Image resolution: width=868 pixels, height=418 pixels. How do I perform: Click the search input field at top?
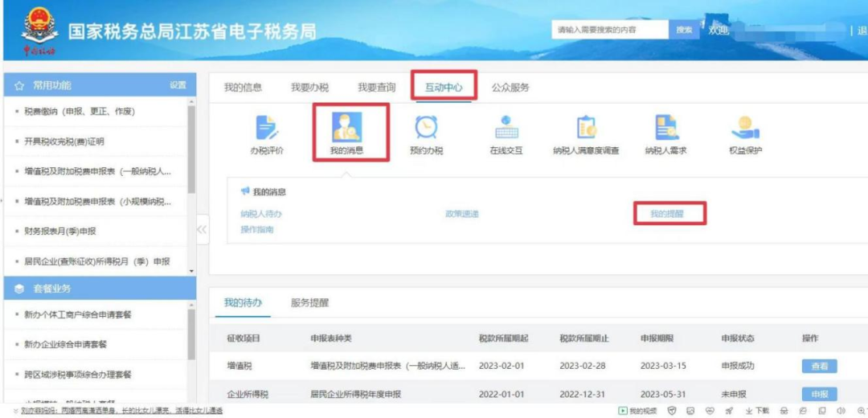tap(610, 30)
